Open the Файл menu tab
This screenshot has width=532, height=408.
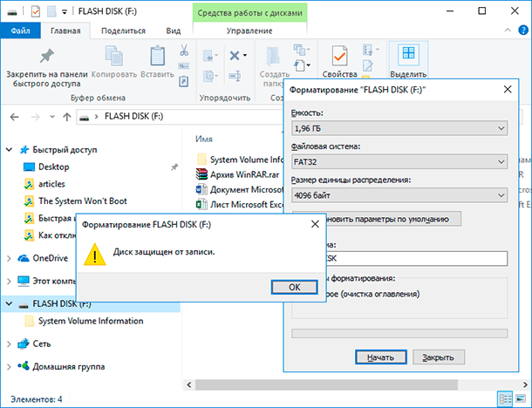(20, 31)
